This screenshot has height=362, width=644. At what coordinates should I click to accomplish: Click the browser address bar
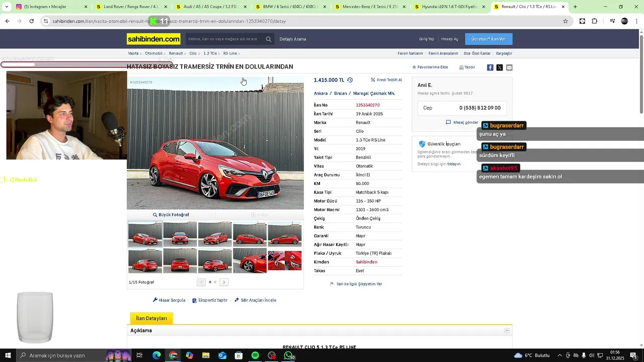302,21
